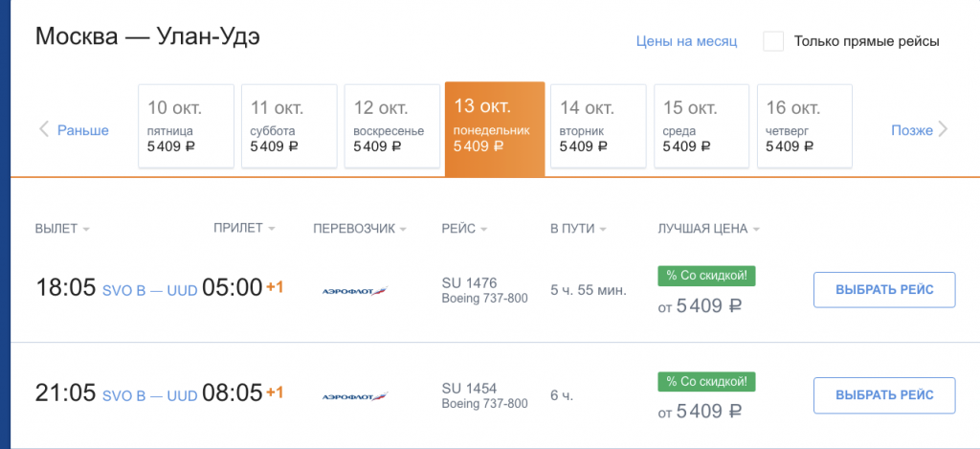
Task: Sort by ЛУЧШАЯ ЦЕНА column
Action: (x=708, y=229)
